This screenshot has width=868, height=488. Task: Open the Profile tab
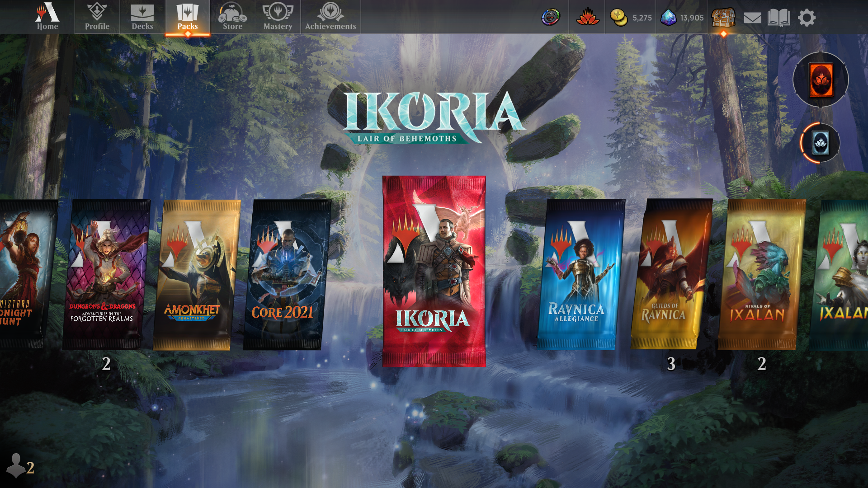(x=97, y=17)
